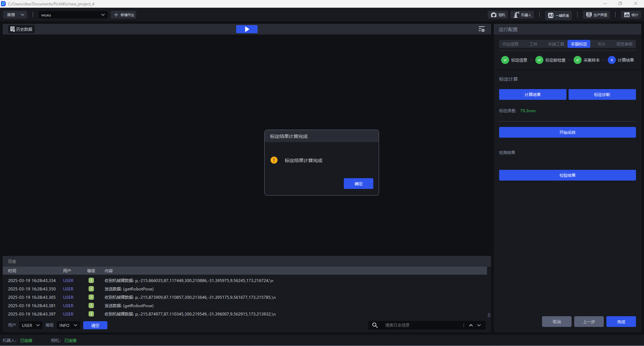The width and height of the screenshot is (644, 346).
Task: Open the Robot (机器人) settings
Action: point(522,15)
